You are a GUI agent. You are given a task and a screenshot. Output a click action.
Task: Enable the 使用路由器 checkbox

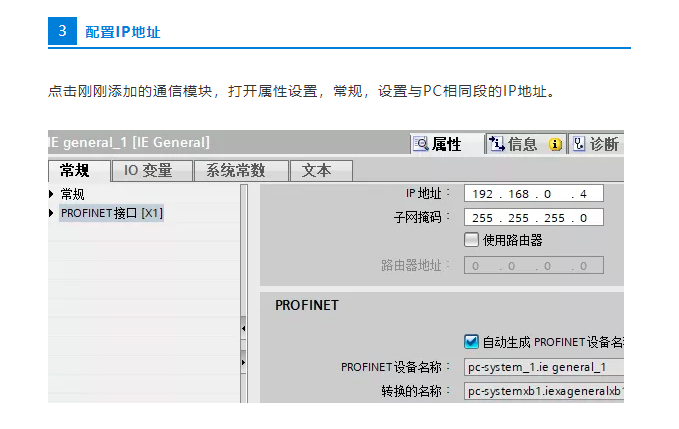[472, 240]
